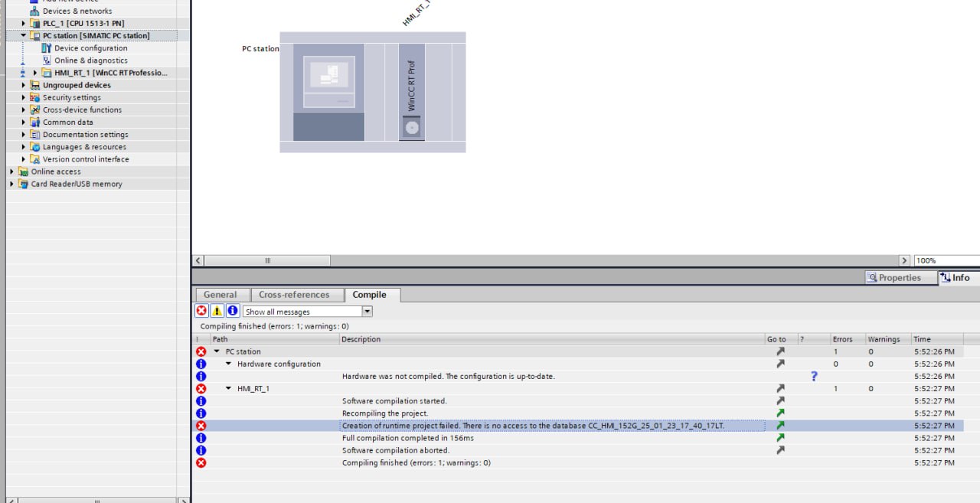Click the PC station device icon in tree
The image size is (980, 503).
coord(34,35)
